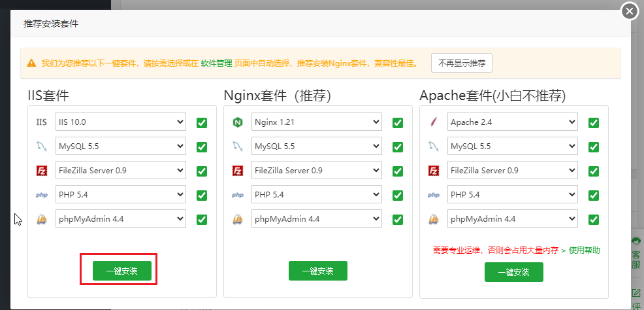Click the Nginx套件 (推荐) heading
The height and width of the screenshot is (310, 644).
click(x=277, y=95)
